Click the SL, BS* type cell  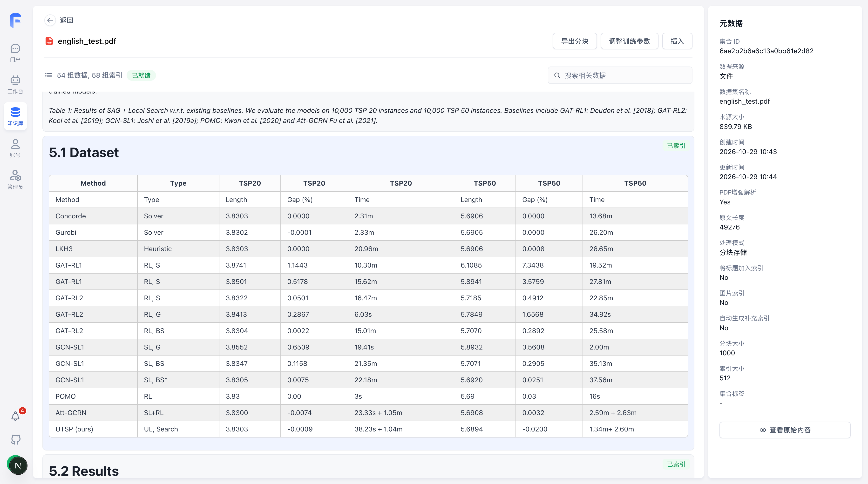[x=178, y=380]
